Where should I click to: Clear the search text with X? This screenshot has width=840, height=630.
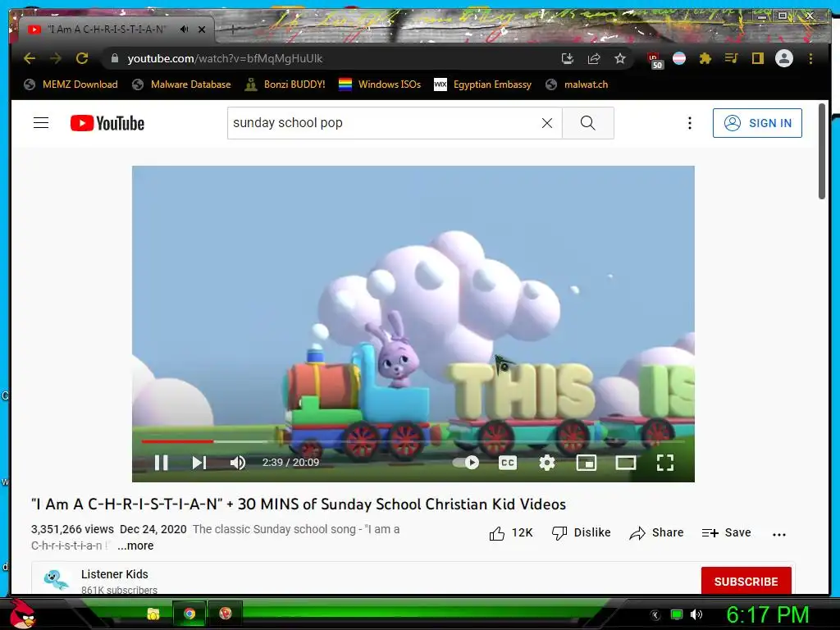(547, 123)
